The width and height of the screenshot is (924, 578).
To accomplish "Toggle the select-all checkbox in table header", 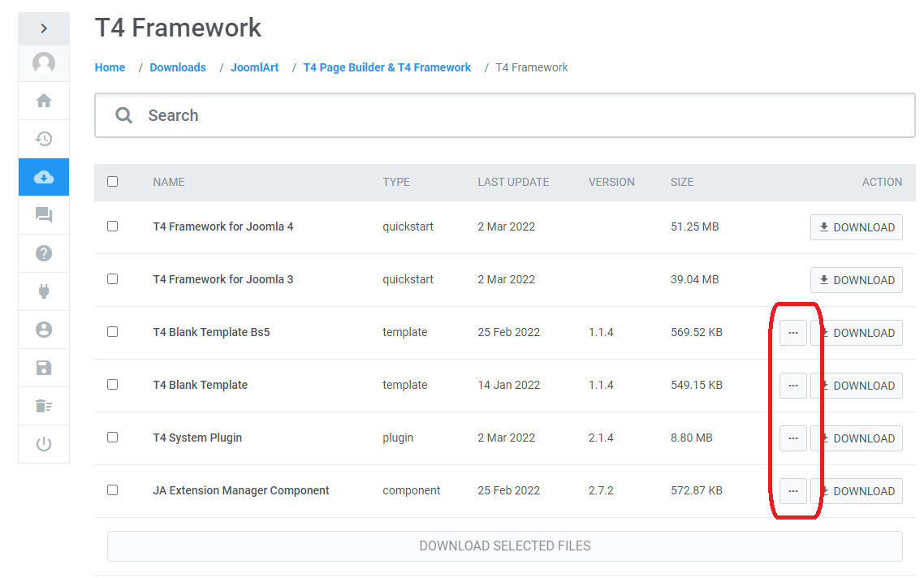I will click(x=113, y=182).
